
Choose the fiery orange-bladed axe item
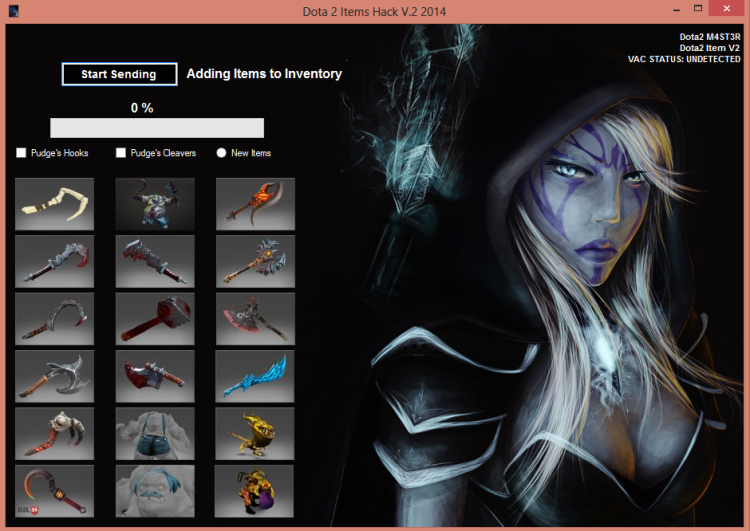point(255,204)
